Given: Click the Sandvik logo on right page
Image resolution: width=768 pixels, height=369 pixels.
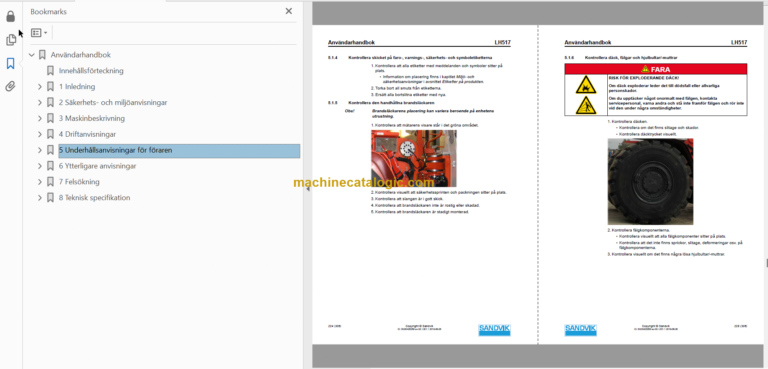Looking at the screenshot, I should 580,330.
